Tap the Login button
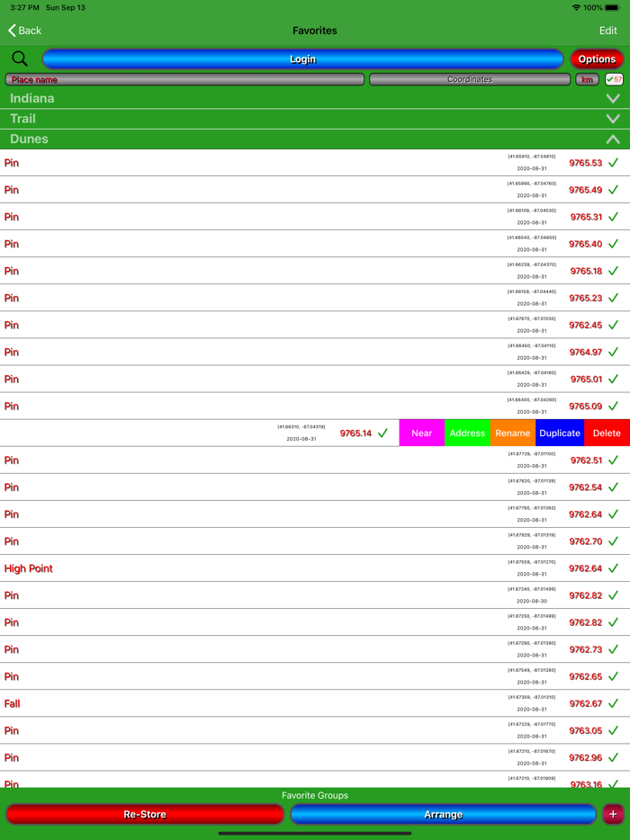This screenshot has height=840, width=630. coord(303,59)
